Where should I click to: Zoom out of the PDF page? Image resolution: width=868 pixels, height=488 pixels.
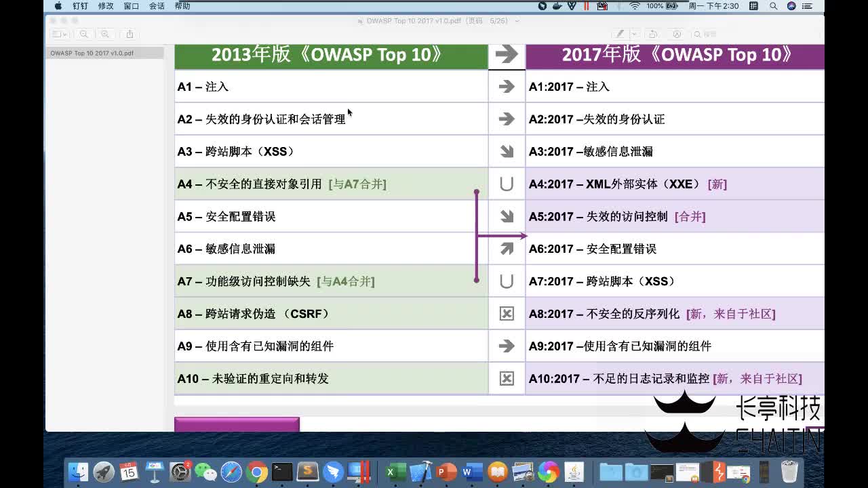[84, 34]
